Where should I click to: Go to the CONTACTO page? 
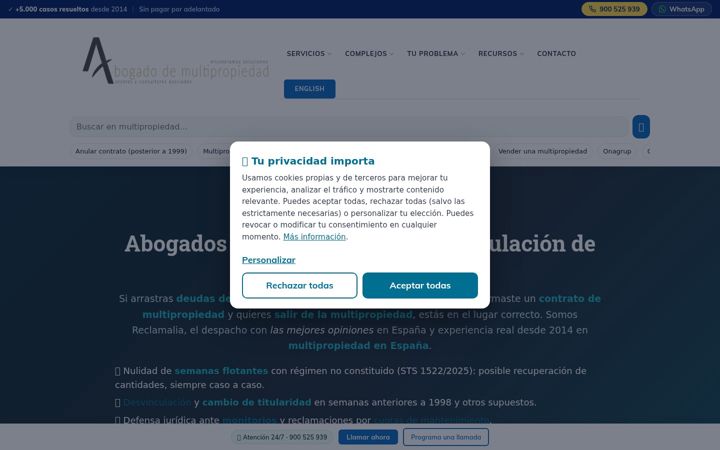[x=556, y=54]
